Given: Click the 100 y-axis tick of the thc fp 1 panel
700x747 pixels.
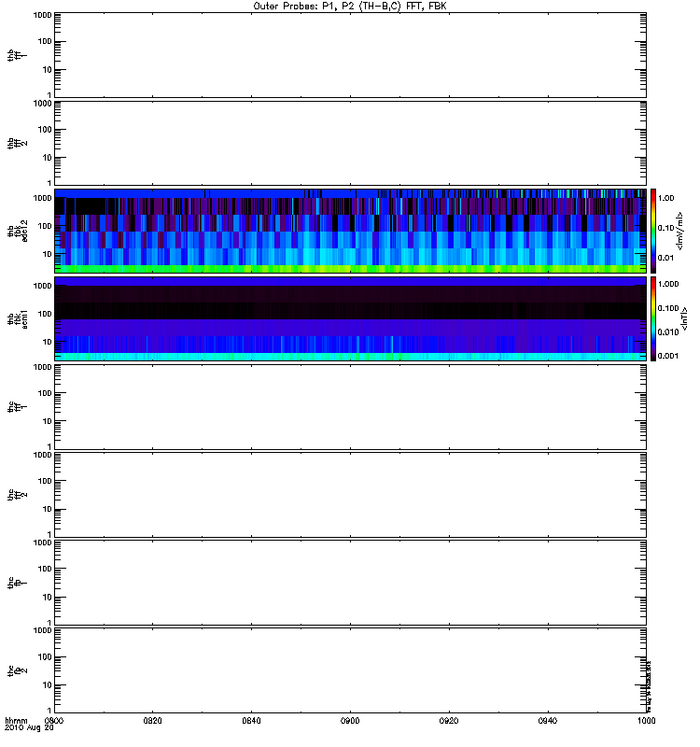Looking at the screenshot, I should pos(45,569).
